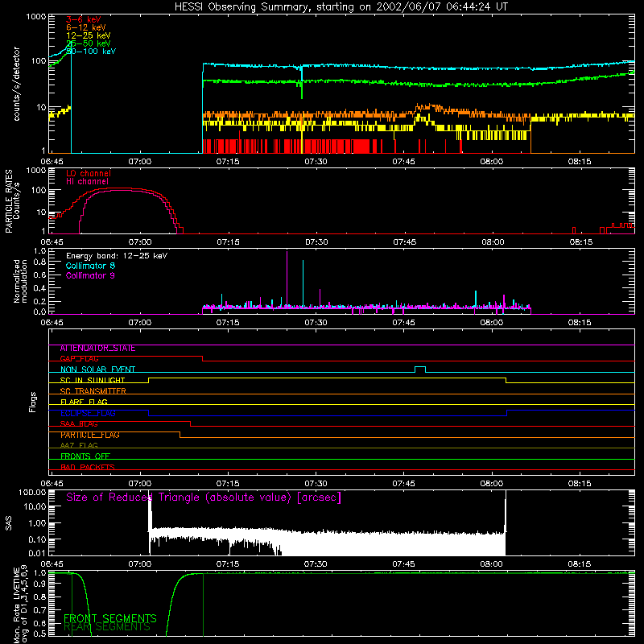Click the PARTICLE_FLAG step down near 07:07
This screenshot has width=644, height=644.
point(180,435)
